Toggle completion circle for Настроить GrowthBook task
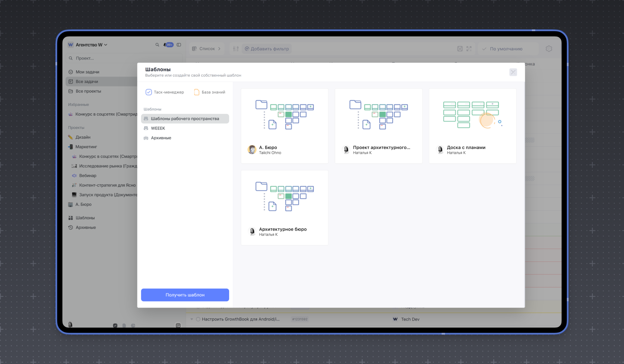Image resolution: width=624 pixels, height=364 pixels. tap(198, 319)
